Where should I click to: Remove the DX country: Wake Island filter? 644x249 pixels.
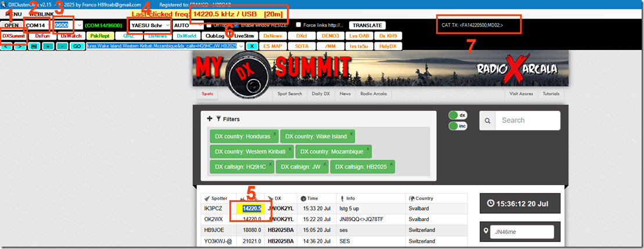(351, 133)
